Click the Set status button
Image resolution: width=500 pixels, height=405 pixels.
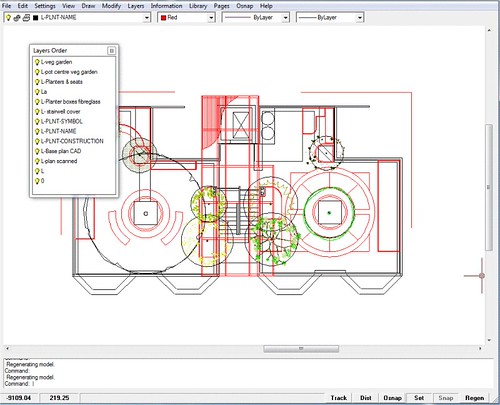click(x=419, y=398)
